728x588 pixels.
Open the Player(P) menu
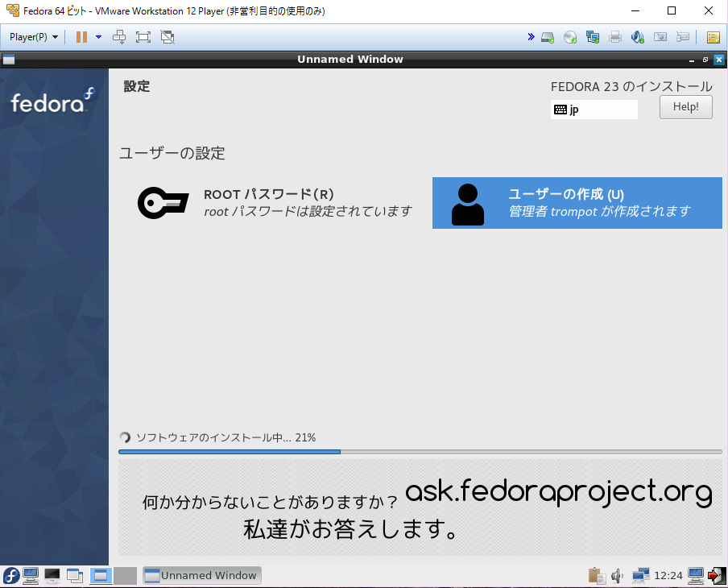point(34,37)
